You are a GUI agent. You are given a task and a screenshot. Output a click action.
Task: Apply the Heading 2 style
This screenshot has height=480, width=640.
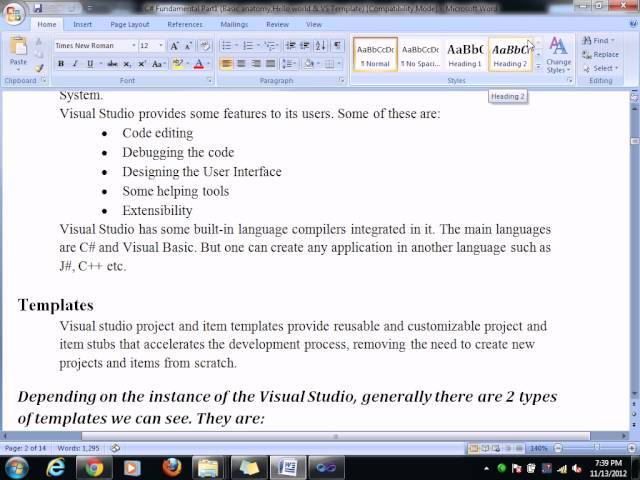[510, 55]
